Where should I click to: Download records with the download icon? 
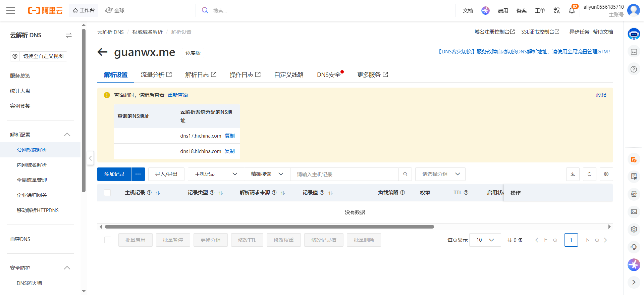coord(573,174)
